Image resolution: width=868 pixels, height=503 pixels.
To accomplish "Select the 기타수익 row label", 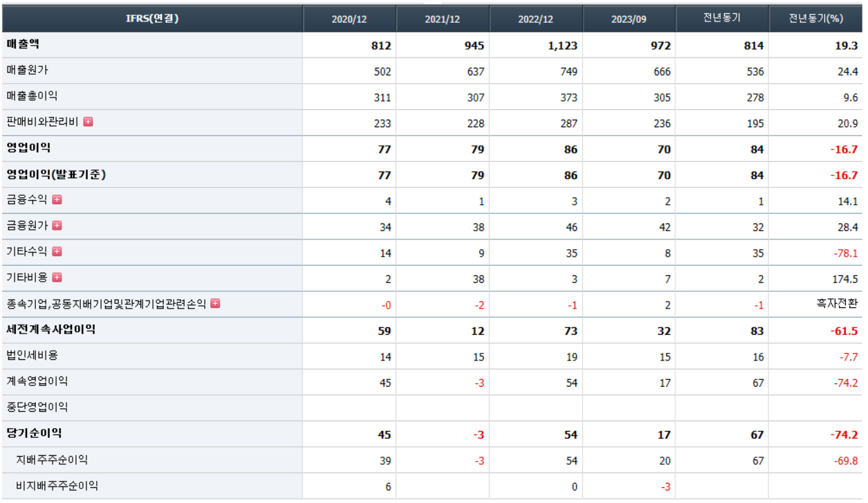I will coord(27,251).
